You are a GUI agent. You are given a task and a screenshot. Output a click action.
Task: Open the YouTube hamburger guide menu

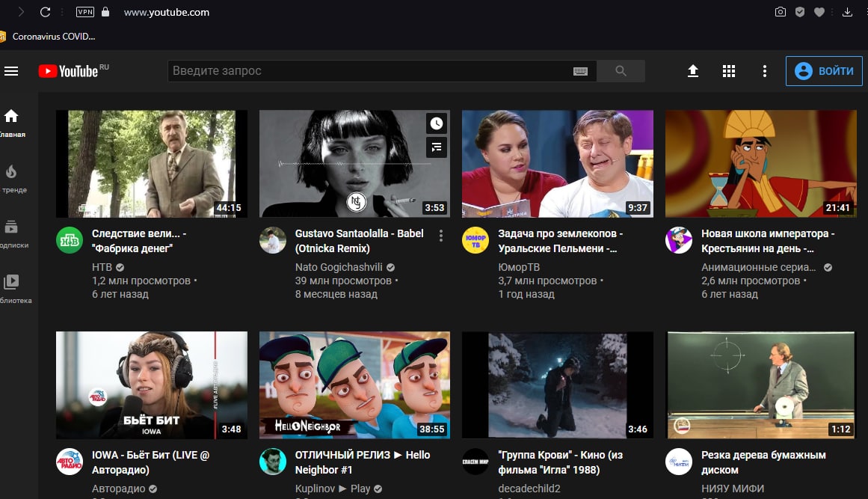pyautogui.click(x=11, y=71)
